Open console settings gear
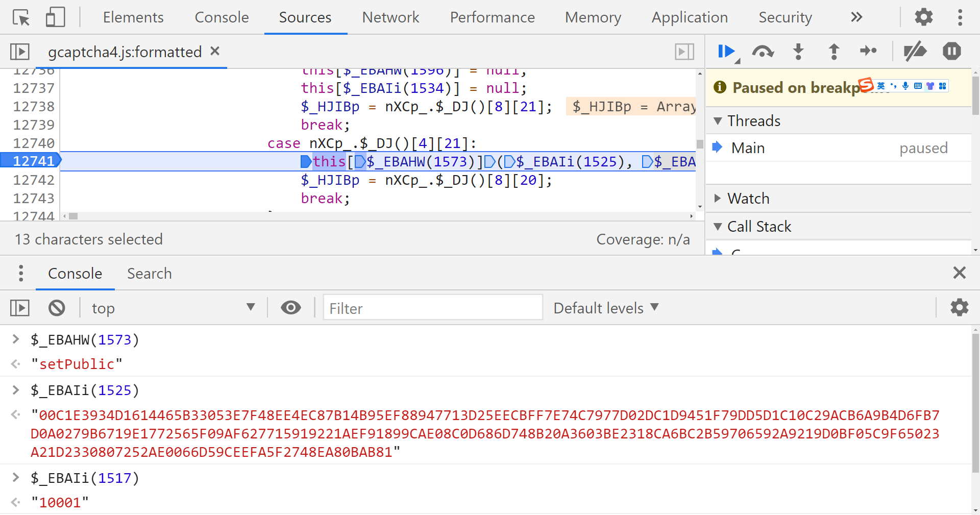This screenshot has height=515, width=980. pos(959,308)
